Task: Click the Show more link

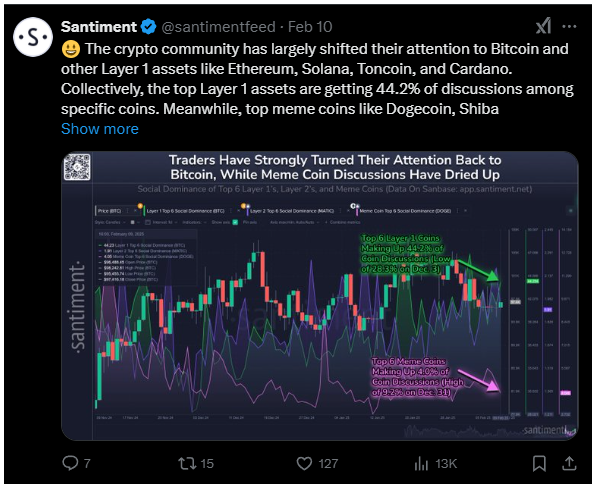Action: tap(100, 129)
